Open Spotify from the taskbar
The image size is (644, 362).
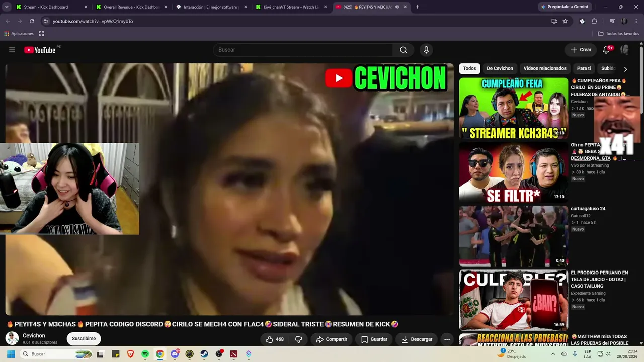pos(145,354)
